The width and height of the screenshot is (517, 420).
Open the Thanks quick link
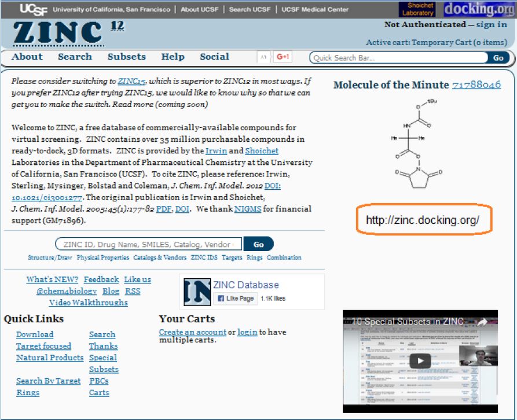pyautogui.click(x=103, y=346)
